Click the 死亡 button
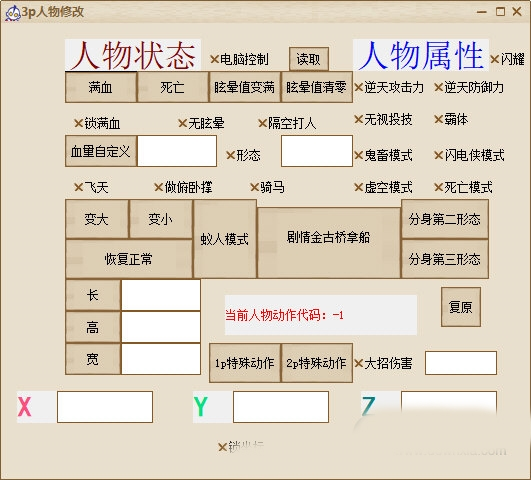 [173, 87]
